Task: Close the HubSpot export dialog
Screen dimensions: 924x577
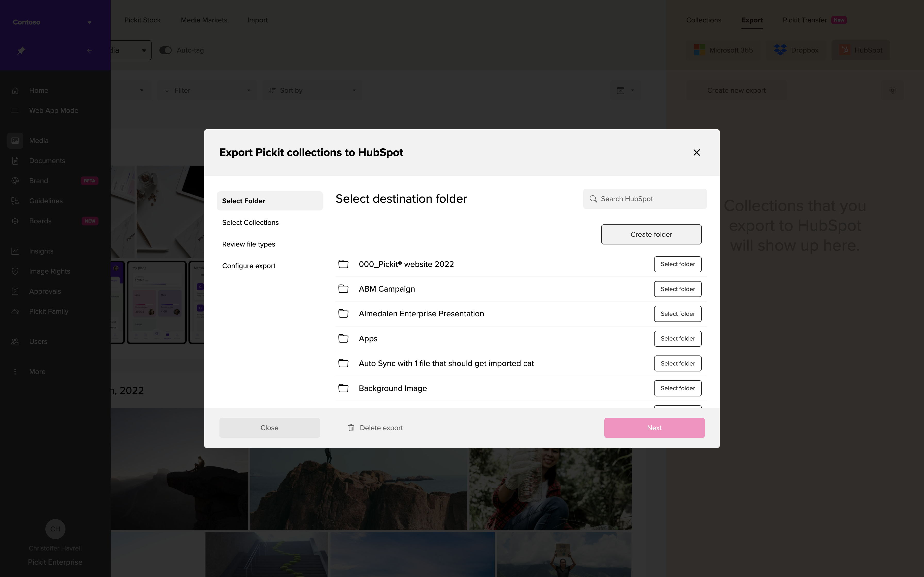Action: click(x=696, y=153)
